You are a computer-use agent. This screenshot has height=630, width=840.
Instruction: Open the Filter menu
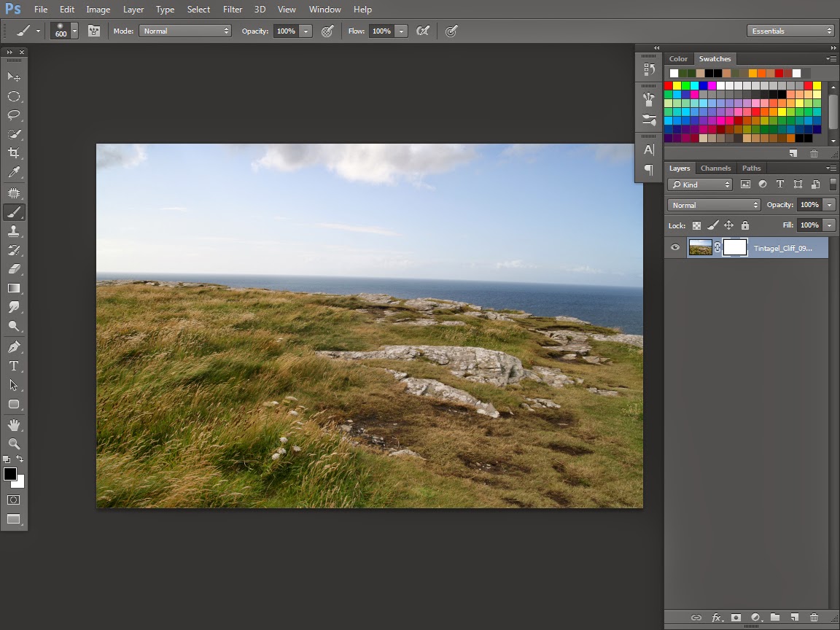pos(233,9)
